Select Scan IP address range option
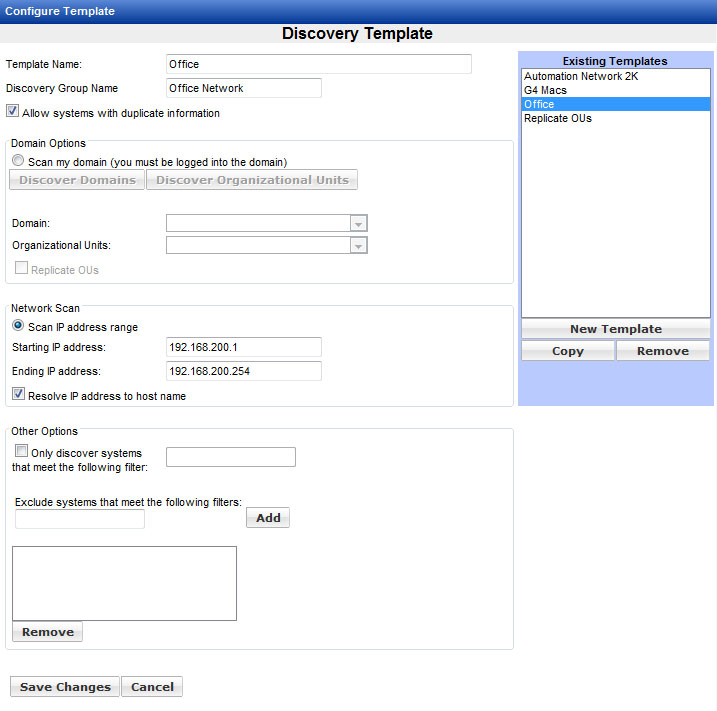Image resolution: width=717 pixels, height=711 pixels. (18, 326)
